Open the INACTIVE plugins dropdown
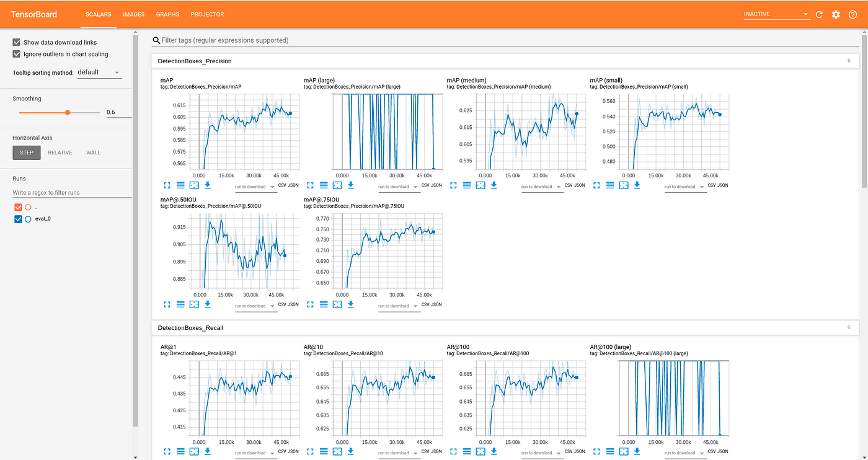Image resolution: width=868 pixels, height=460 pixels. pos(777,14)
